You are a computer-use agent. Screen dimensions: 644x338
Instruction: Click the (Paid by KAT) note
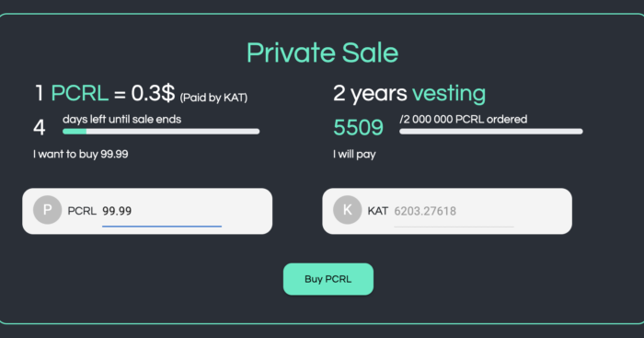(213, 98)
